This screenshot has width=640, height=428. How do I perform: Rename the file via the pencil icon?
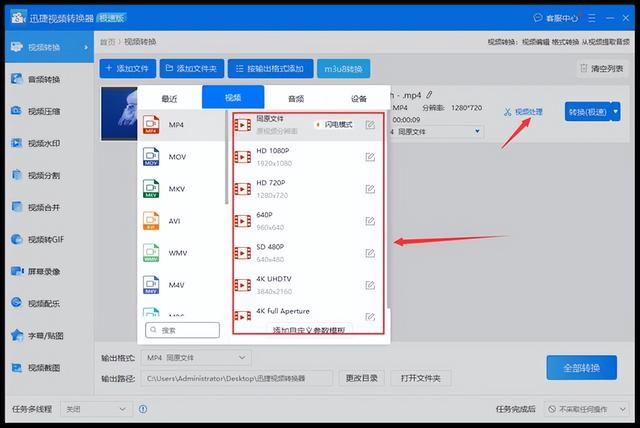pyautogui.click(x=429, y=95)
